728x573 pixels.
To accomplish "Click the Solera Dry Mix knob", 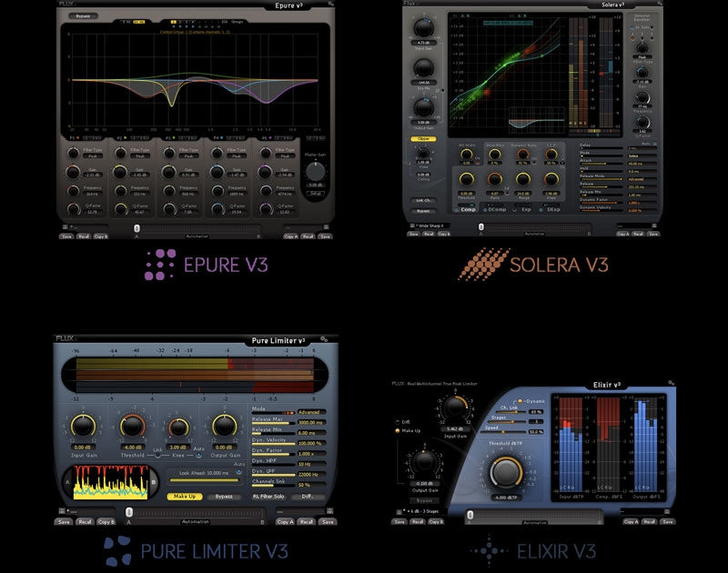I will tap(423, 68).
